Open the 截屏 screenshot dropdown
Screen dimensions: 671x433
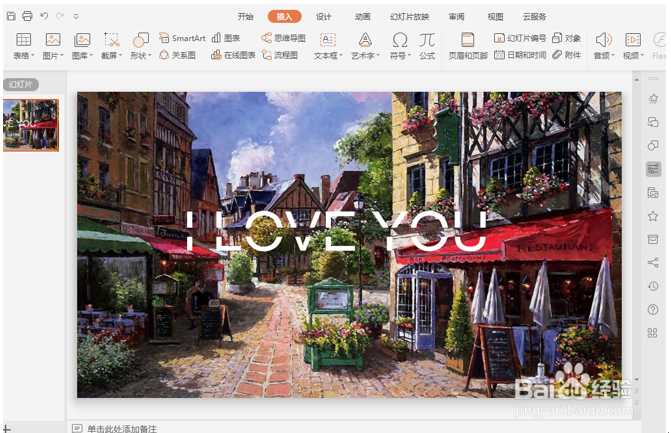pos(111,46)
